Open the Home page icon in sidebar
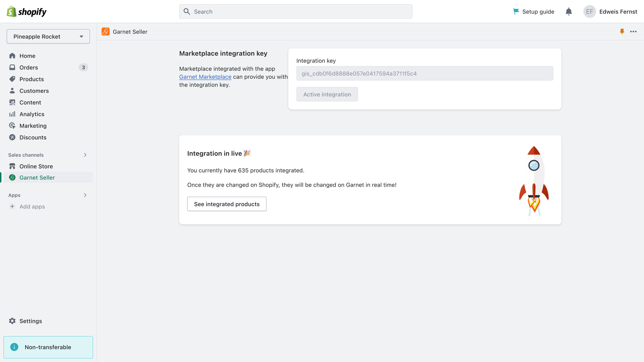Image resolution: width=644 pixels, height=362 pixels. coord(12,56)
